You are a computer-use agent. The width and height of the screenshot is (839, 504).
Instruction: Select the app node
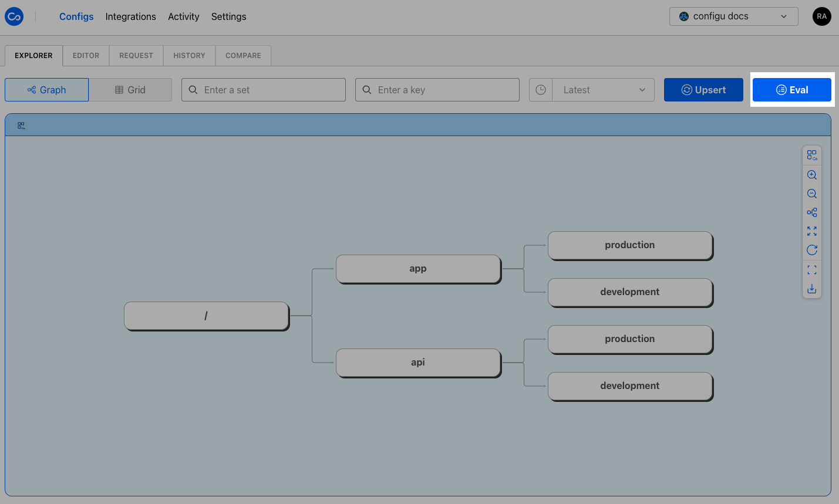point(419,269)
